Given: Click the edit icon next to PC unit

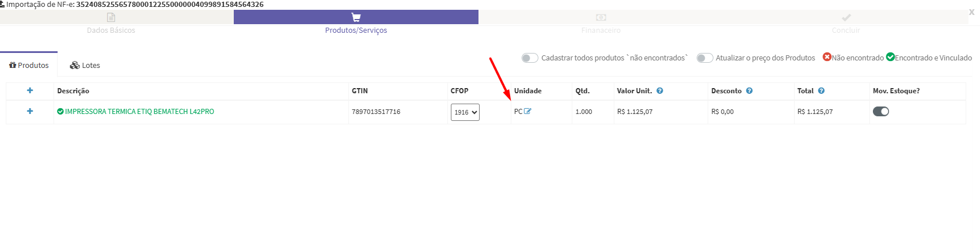Looking at the screenshot, I should (528, 111).
